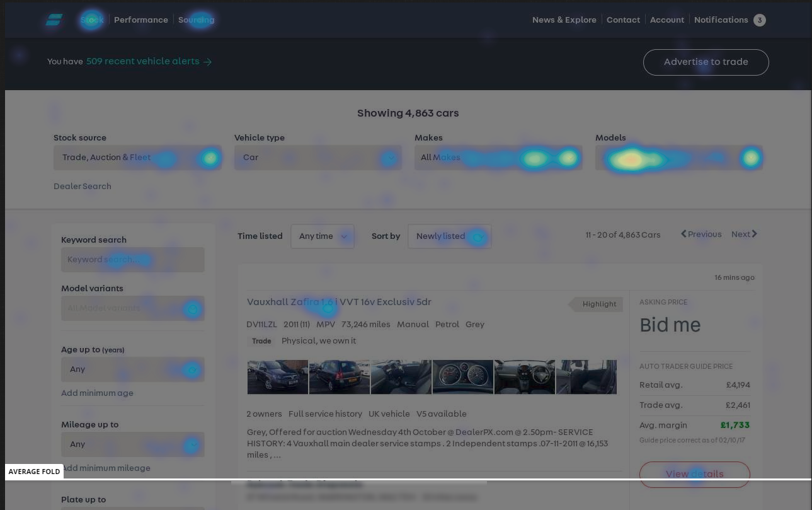812x510 pixels.
Task: Click View details for the Zafira
Action: [694, 474]
